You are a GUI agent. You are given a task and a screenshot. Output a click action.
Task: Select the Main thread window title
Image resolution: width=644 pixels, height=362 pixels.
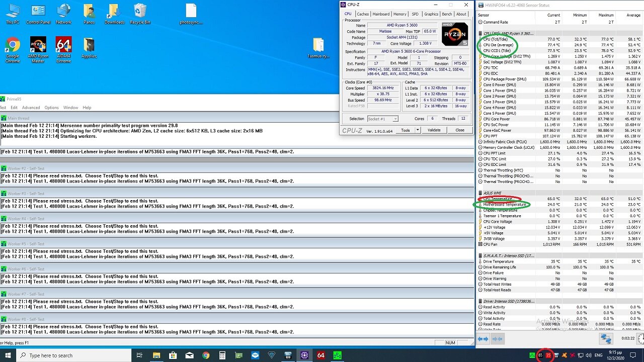[x=19, y=118]
